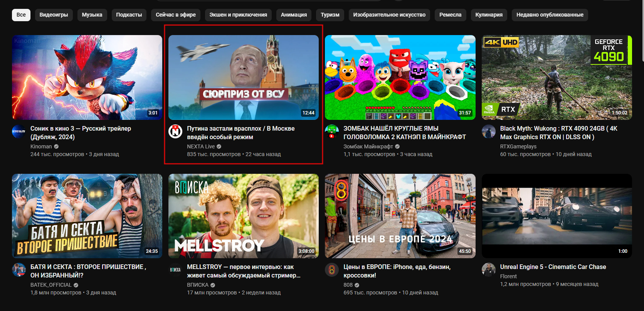
Task: Click "835 тыс. просмотров" under the NEXTA video
Action: (214, 154)
